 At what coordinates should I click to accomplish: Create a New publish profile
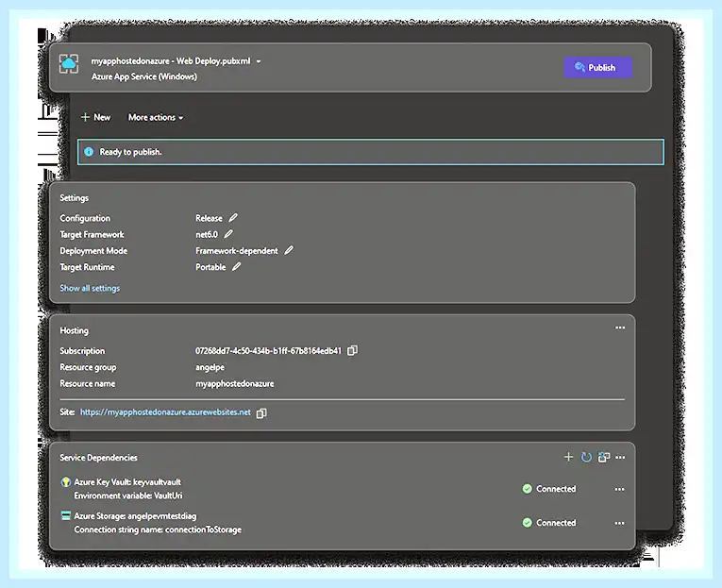pos(95,117)
